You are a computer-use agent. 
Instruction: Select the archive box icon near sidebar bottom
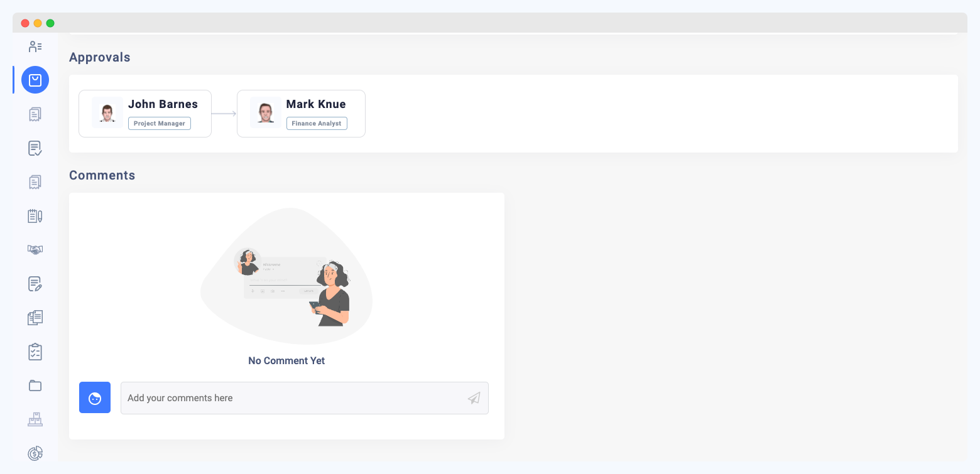pyautogui.click(x=35, y=419)
